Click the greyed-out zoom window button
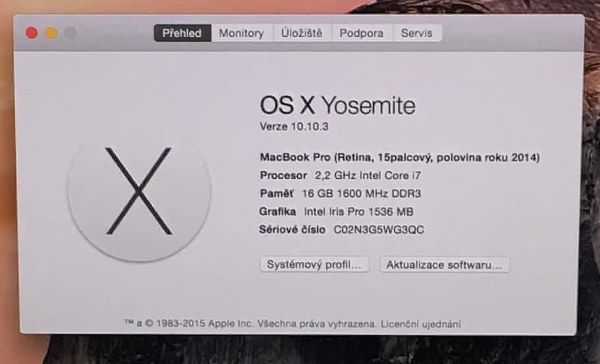 pos(70,34)
